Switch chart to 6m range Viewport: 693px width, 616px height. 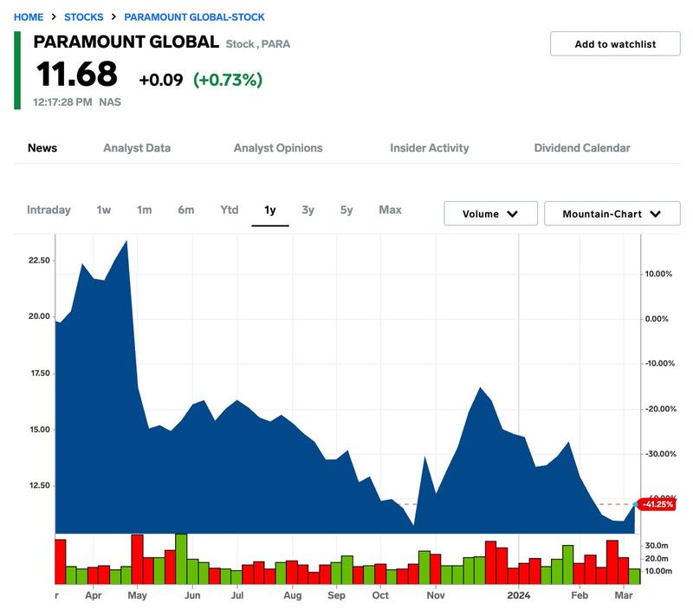[x=186, y=210]
